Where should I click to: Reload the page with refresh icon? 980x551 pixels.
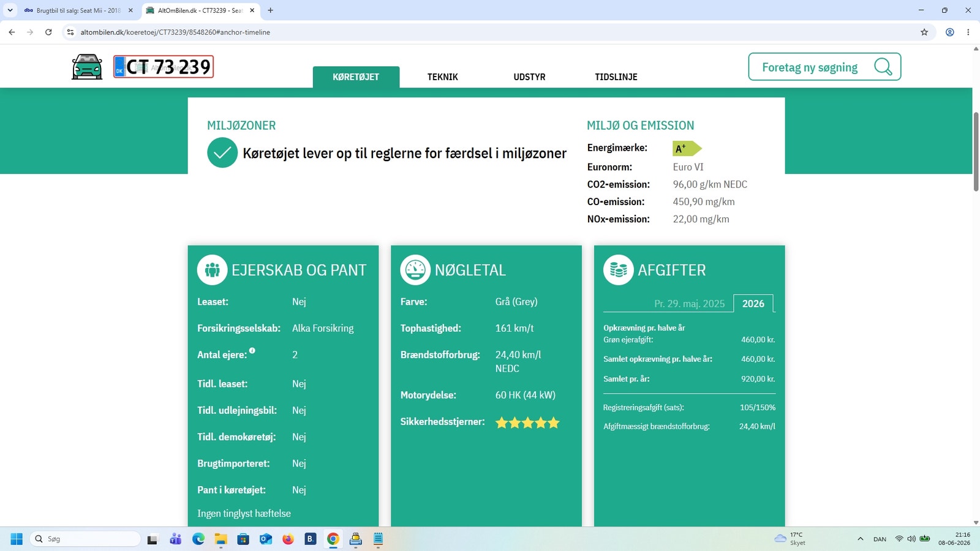[x=48, y=32]
